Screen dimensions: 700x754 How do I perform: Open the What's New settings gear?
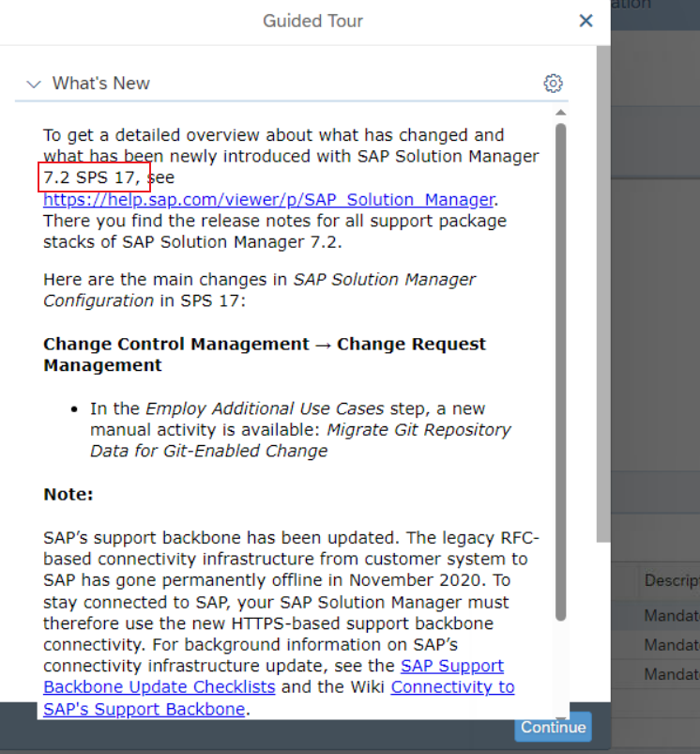click(553, 84)
